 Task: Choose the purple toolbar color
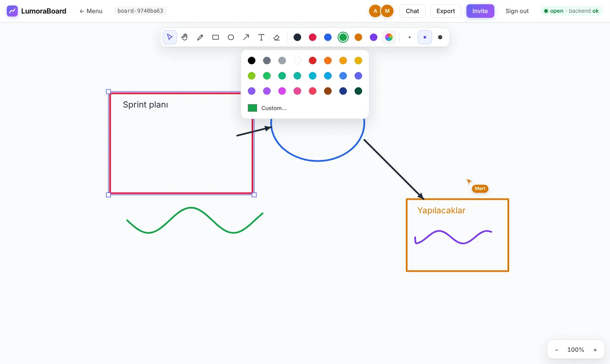[374, 37]
